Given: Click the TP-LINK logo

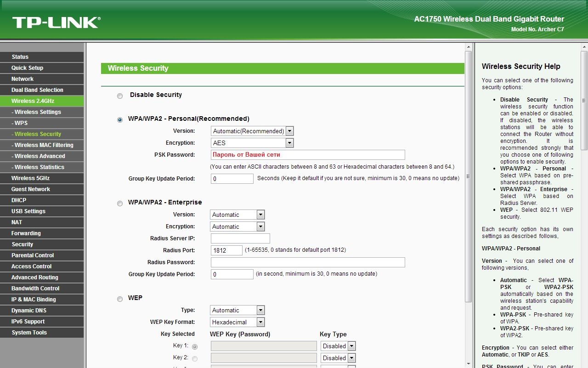Looking at the screenshot, I should pyautogui.click(x=56, y=23).
